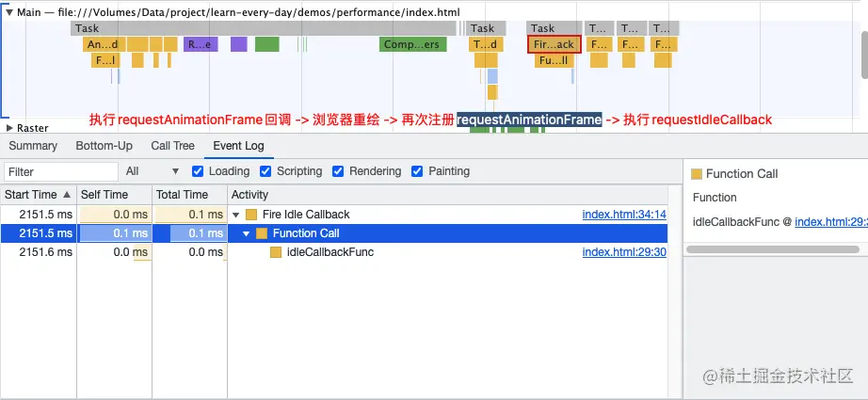Collapse the Function Call row
This screenshot has height=400, width=868.
point(247,233)
